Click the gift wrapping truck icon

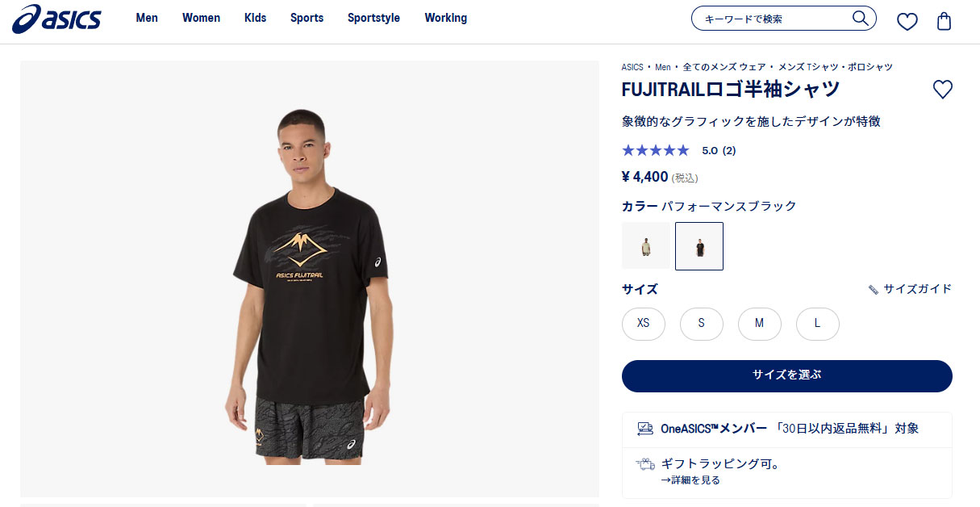(644, 463)
